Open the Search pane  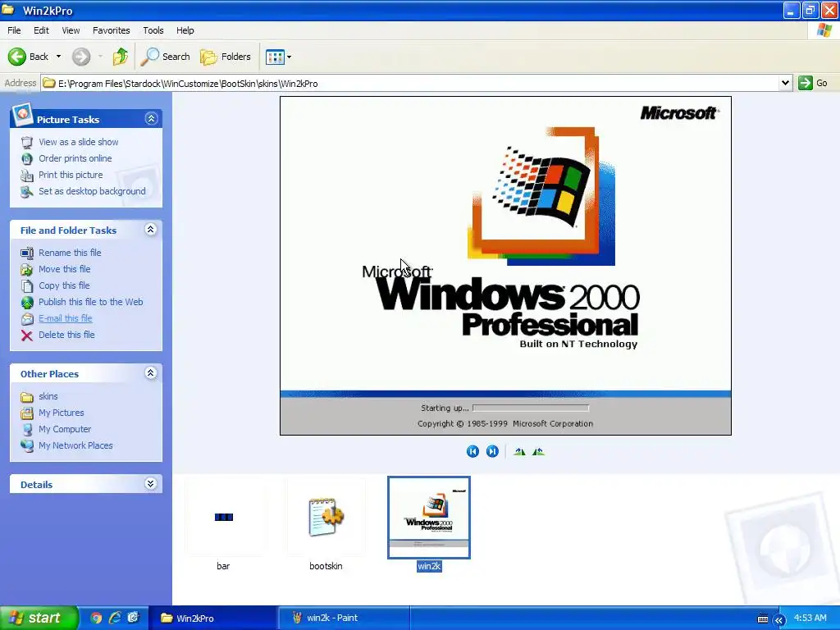[166, 57]
